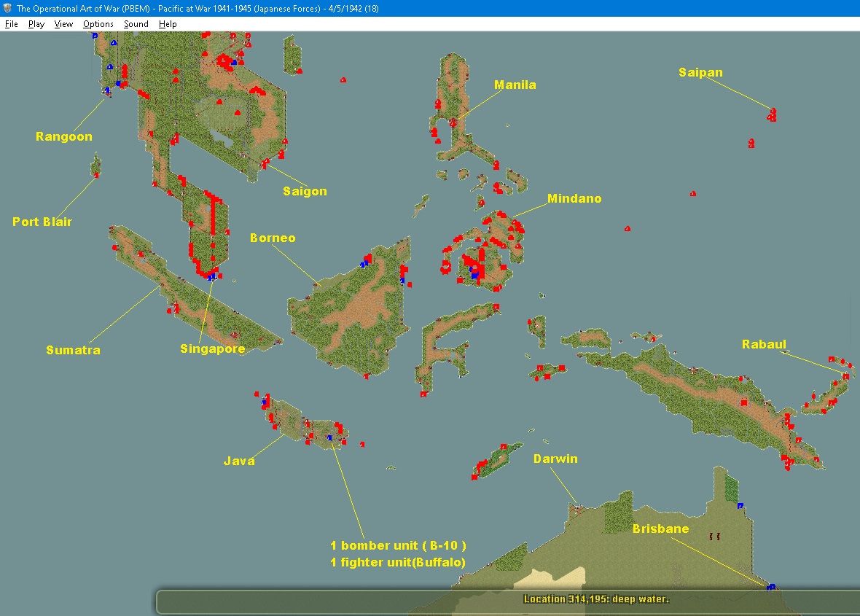Click the Rangoon map label

pos(63,136)
